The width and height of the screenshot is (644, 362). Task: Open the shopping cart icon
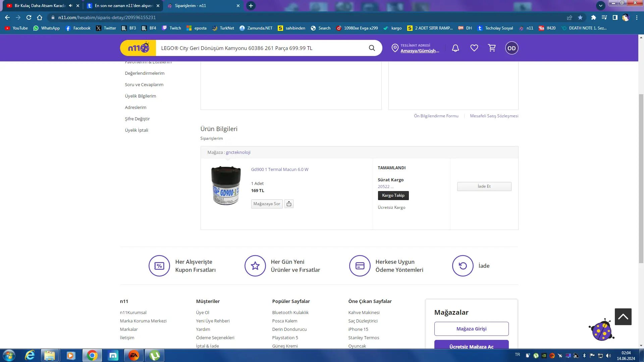[492, 48]
